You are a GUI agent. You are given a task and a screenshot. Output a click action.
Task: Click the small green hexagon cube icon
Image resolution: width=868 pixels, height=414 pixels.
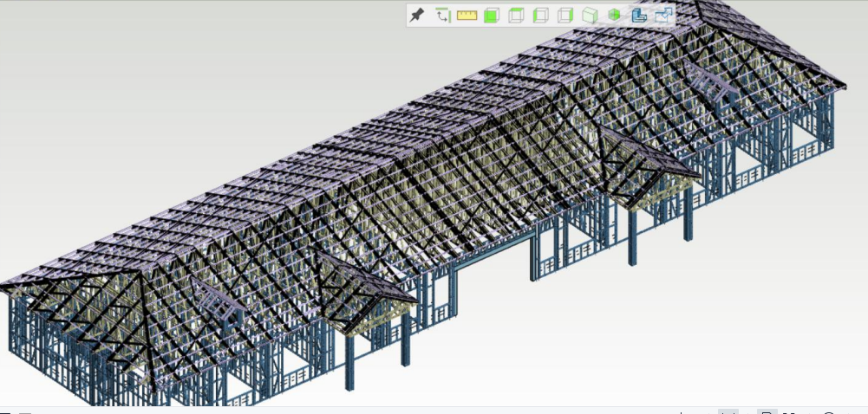tap(614, 16)
